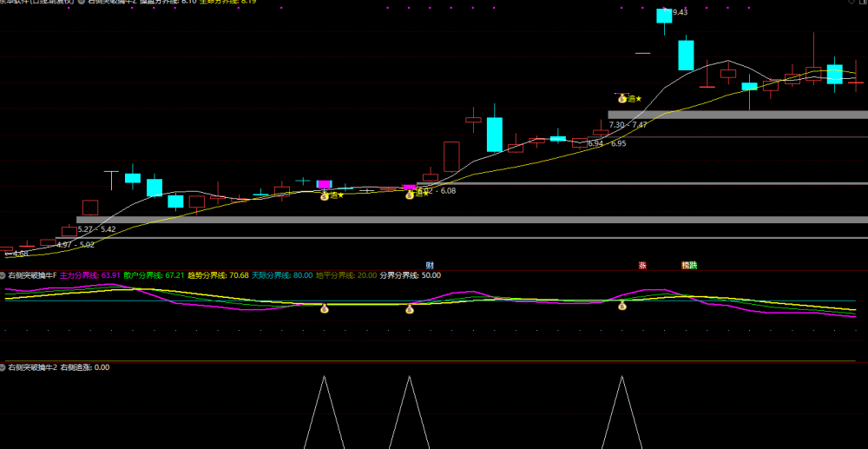Click the money bag icon near 6.02 - 6.08

(x=410, y=195)
